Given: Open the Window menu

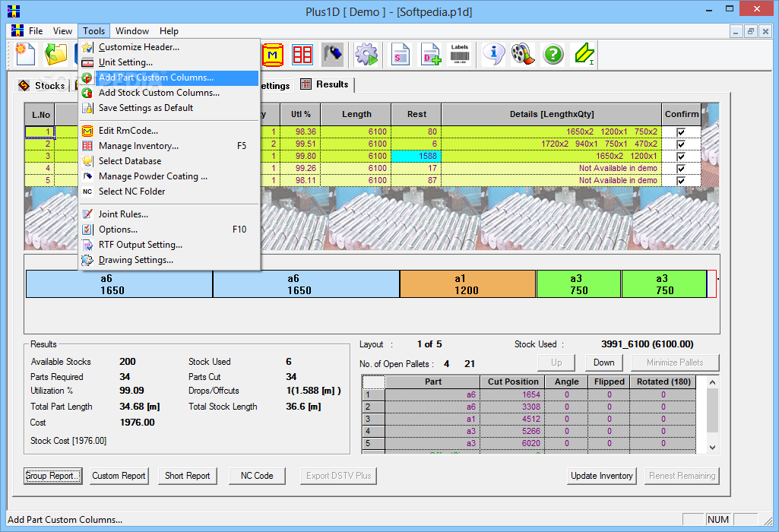Looking at the screenshot, I should (132, 31).
